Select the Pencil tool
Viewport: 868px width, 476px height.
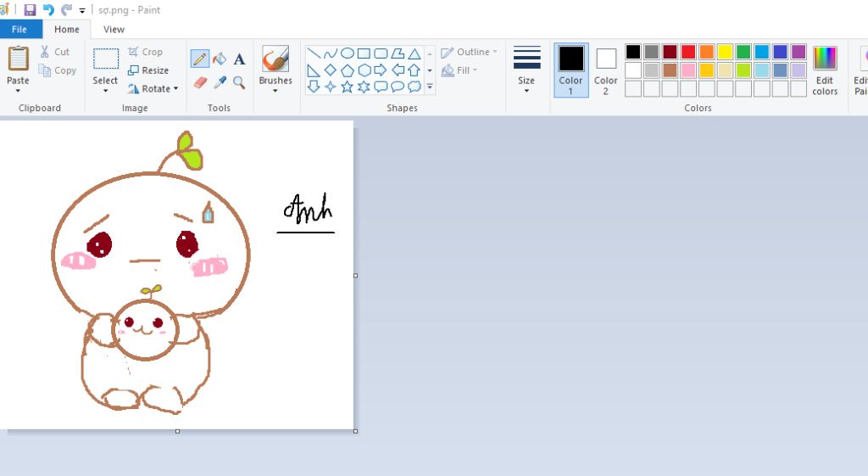point(200,59)
